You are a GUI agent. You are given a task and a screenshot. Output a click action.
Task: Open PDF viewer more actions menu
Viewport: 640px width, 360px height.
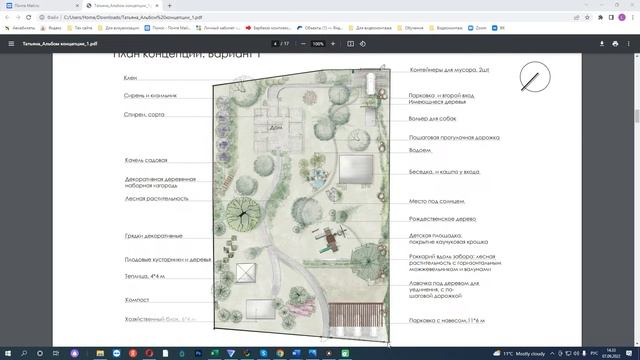629,44
